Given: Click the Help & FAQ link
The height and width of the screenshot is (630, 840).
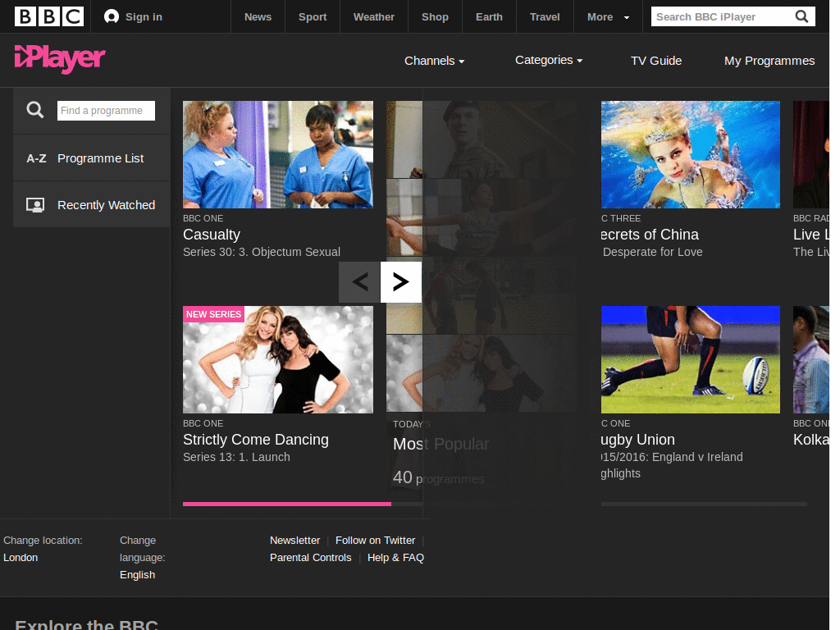Looking at the screenshot, I should (x=395, y=557).
